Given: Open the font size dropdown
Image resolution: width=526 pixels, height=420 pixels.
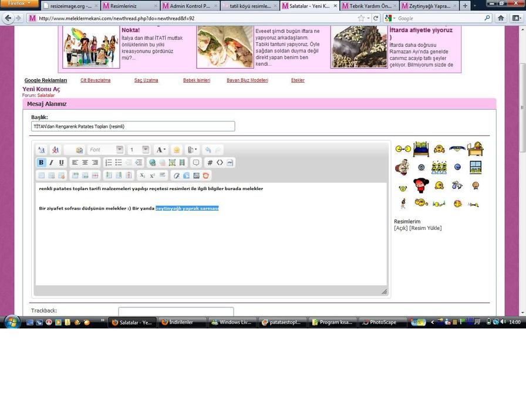Looking at the screenshot, I should (139, 150).
